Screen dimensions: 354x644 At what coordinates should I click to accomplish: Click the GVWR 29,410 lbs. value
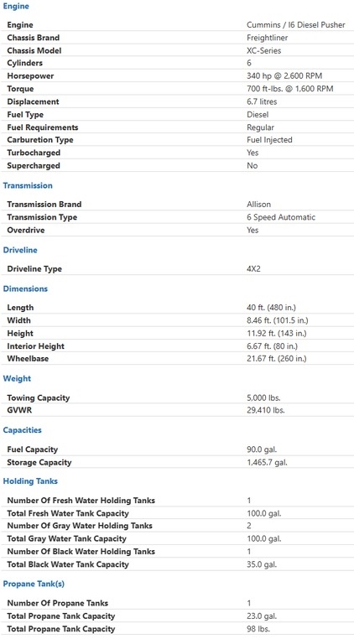coord(265,410)
